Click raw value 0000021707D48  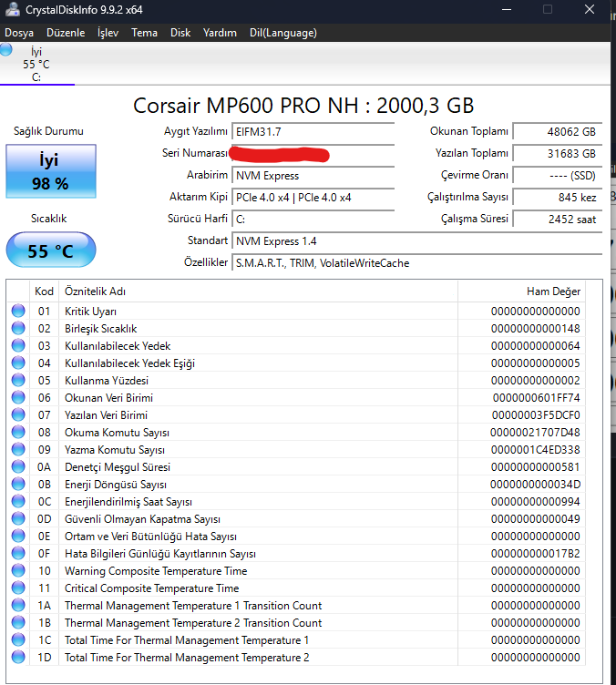[x=535, y=433]
